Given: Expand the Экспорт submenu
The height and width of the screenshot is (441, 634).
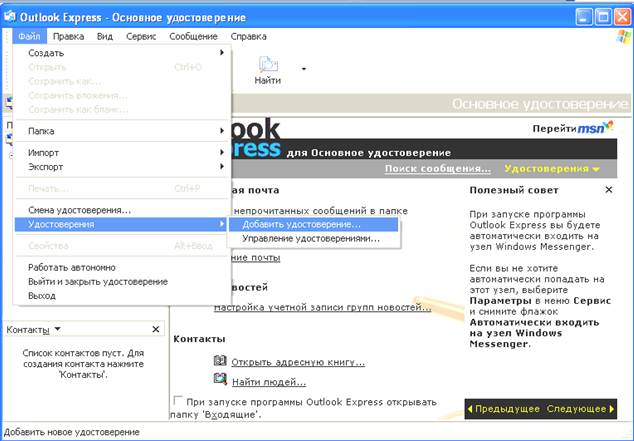Looking at the screenshot, I should point(121,167).
